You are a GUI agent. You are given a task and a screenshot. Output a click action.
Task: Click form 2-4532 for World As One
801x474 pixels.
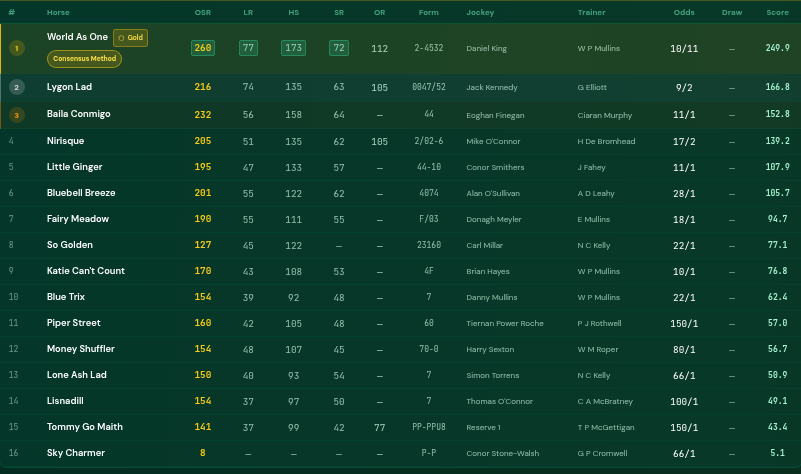(x=429, y=48)
